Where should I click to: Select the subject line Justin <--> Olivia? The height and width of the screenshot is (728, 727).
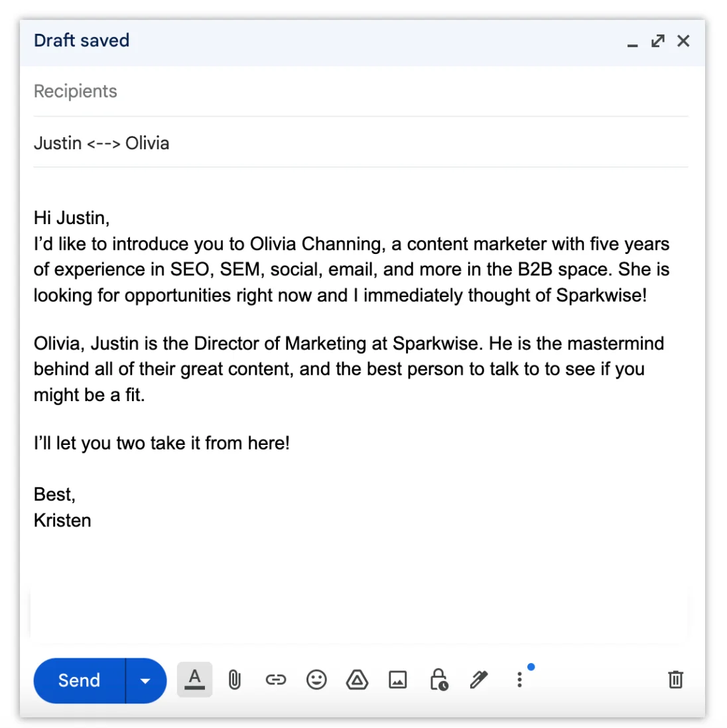[101, 143]
